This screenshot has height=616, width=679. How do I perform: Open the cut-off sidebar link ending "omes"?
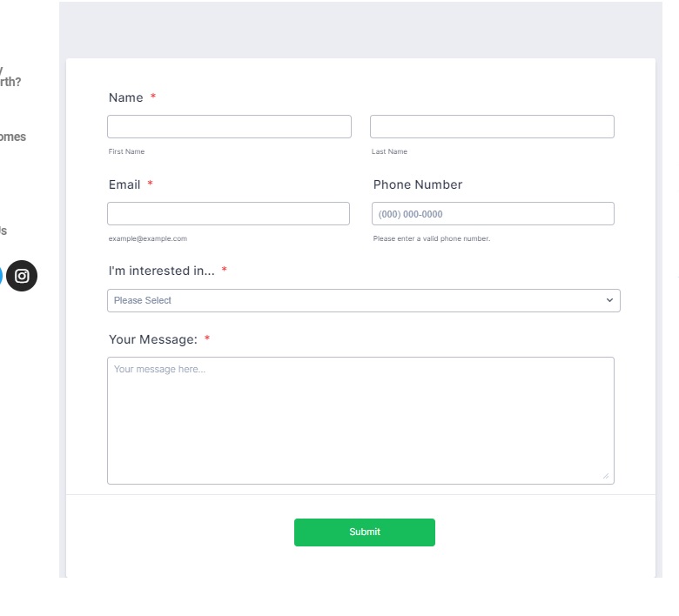[12, 137]
